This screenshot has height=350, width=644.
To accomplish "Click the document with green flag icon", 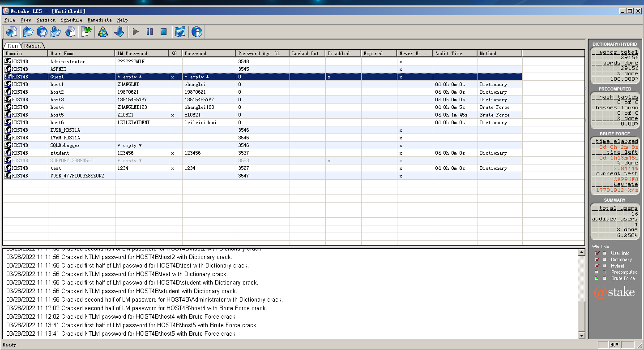I will tap(86, 32).
